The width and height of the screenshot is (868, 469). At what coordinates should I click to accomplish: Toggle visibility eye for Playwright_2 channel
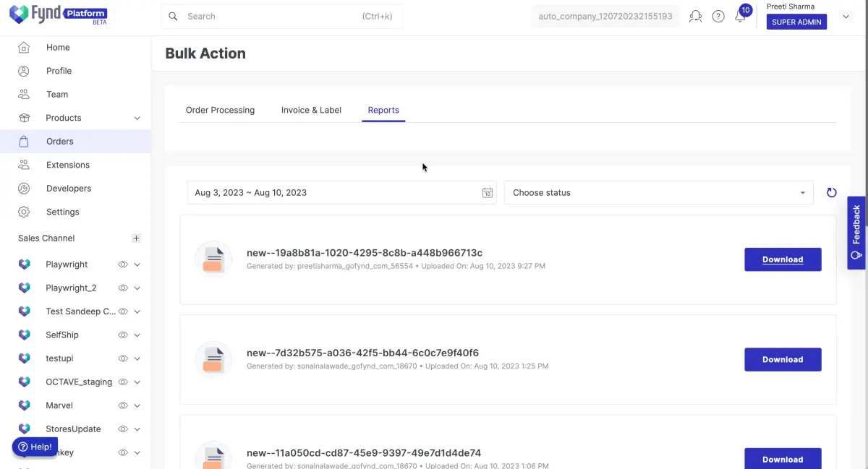[x=123, y=288]
